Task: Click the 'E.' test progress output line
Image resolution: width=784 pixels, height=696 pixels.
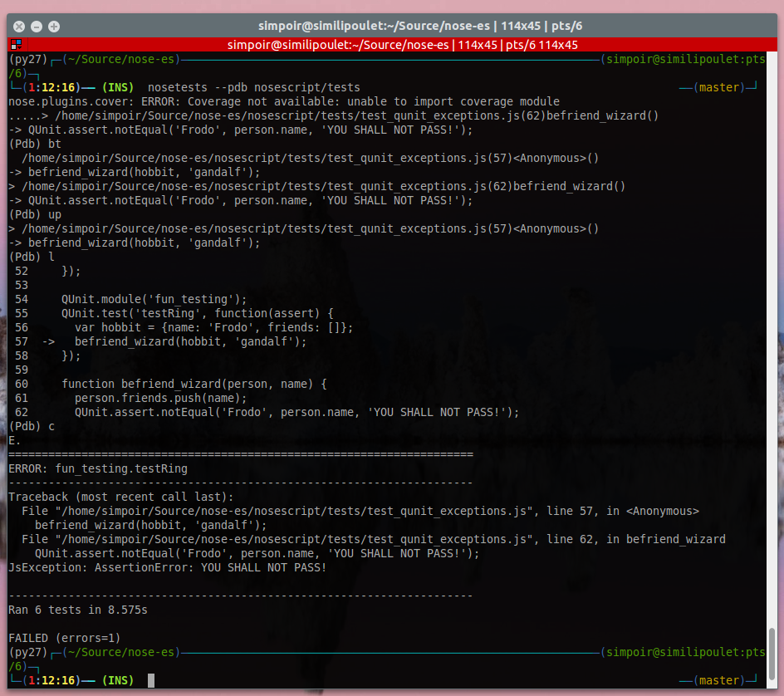Action: 14,440
